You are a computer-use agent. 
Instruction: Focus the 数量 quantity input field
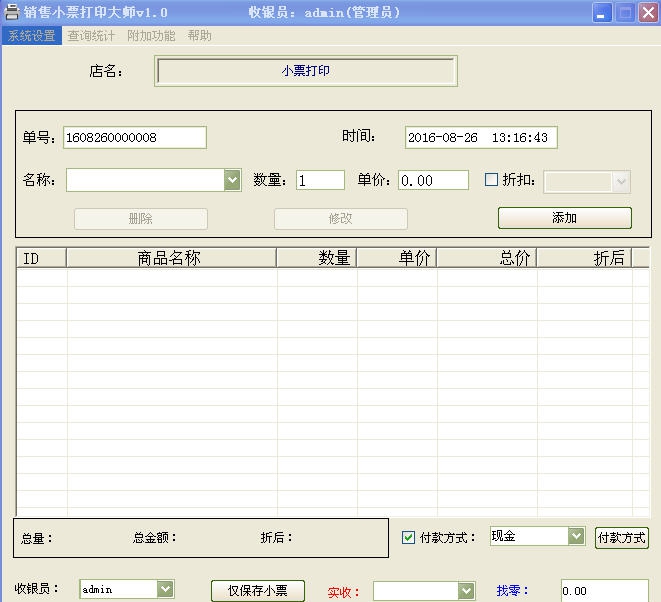[320, 180]
